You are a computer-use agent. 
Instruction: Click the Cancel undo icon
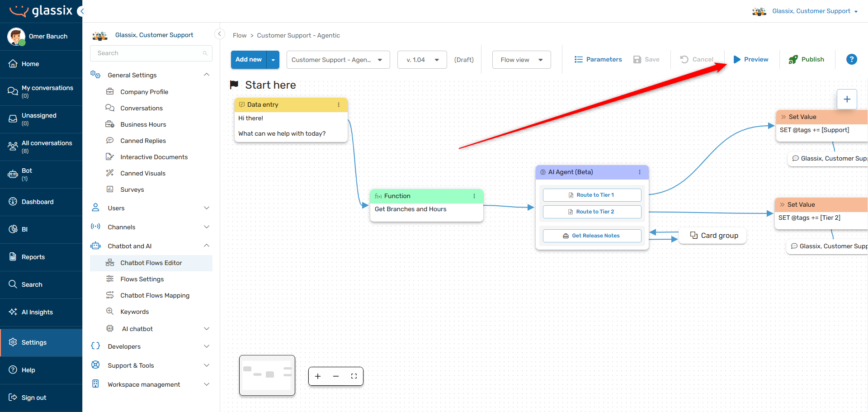click(684, 59)
